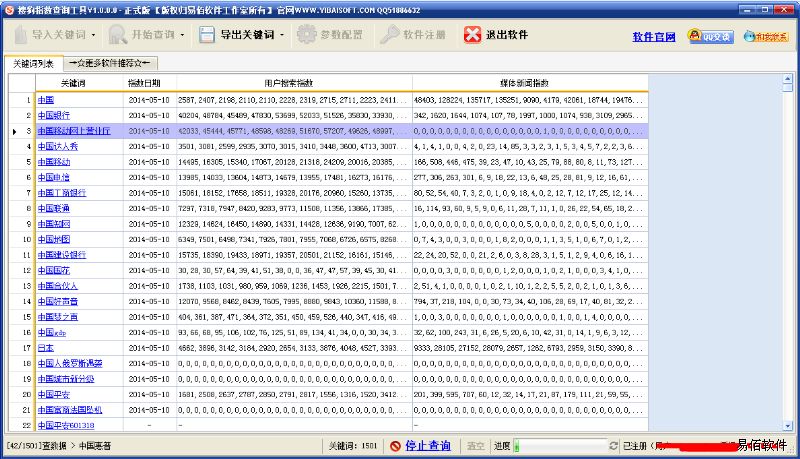Open the 软件官网 official website link

click(x=654, y=37)
